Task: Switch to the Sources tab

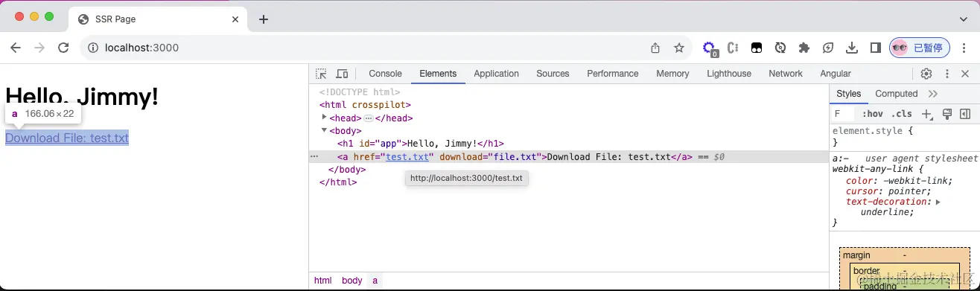Action: [553, 74]
